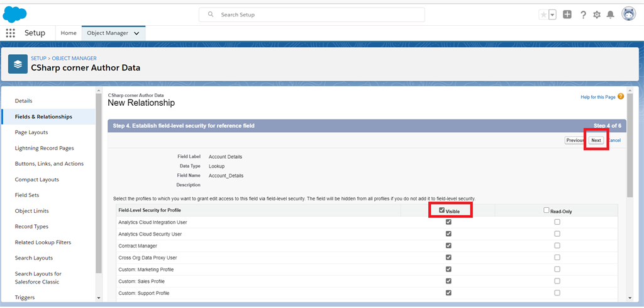Uncheck Visible for Custom: Marketing Profile
Image resolution: width=644 pixels, height=308 pixels.
(x=448, y=270)
